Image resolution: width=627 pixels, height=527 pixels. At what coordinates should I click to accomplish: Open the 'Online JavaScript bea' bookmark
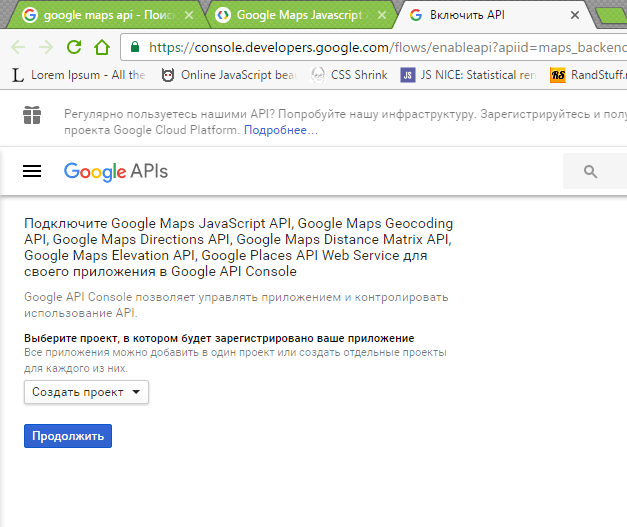point(229,75)
